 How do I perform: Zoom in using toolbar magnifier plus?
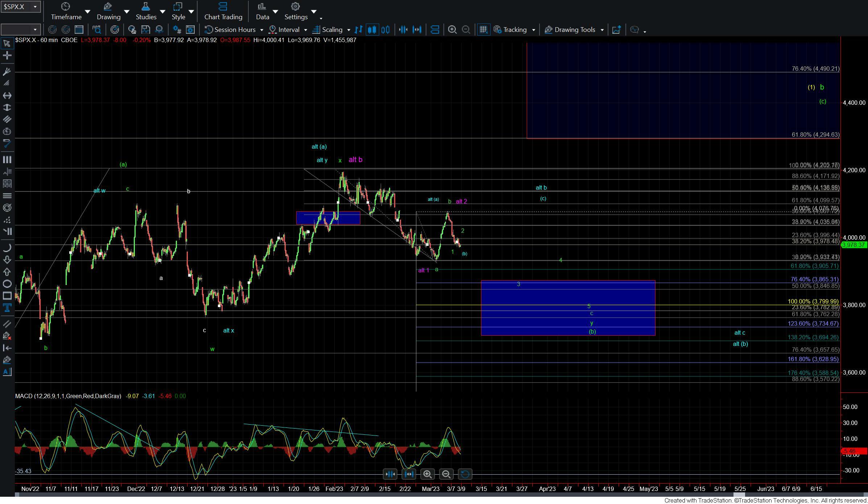click(452, 30)
